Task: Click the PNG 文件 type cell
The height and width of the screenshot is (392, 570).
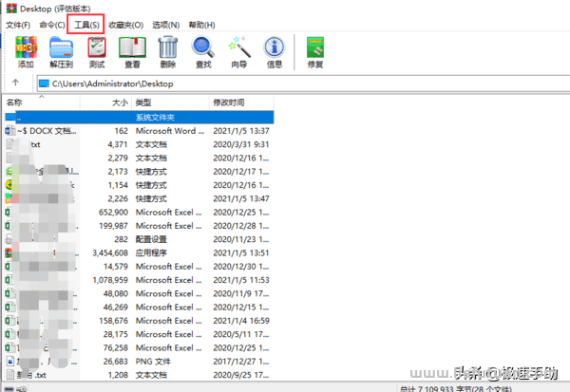Action: 153,362
